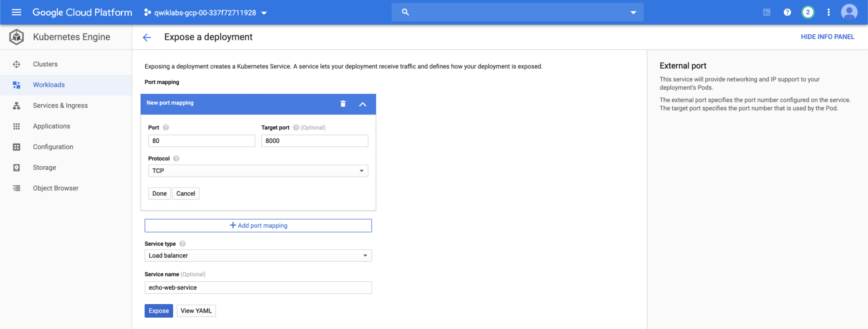Click the blue Expose button
Screen dimensions: 868x329
point(159,311)
